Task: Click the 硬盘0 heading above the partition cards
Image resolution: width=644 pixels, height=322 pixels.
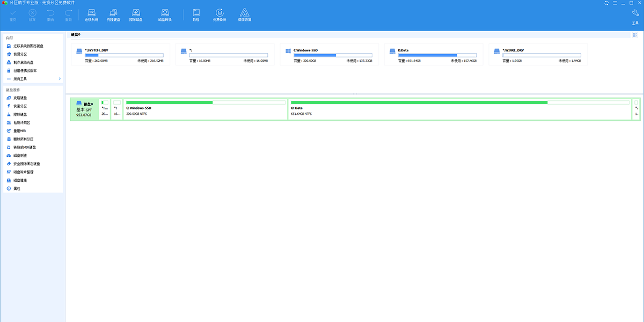Action: click(x=76, y=34)
